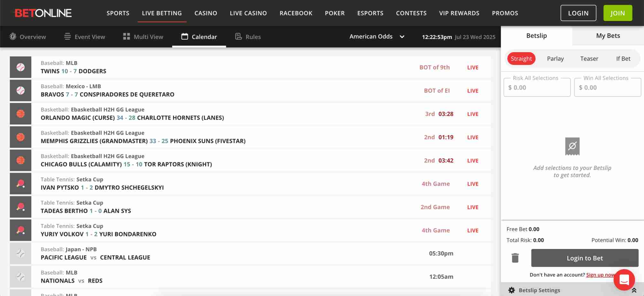Click the trash icon to clear betslip
This screenshot has height=296, width=644.
[x=515, y=258]
